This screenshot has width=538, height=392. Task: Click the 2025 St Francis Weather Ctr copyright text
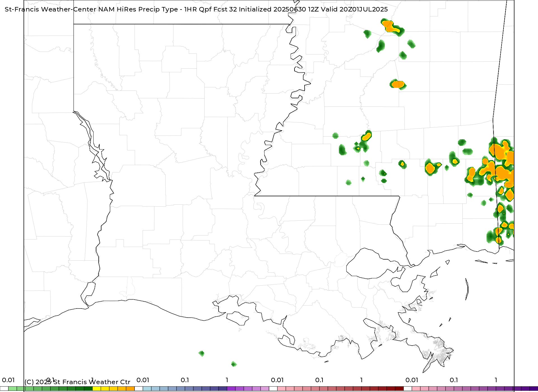coord(77,382)
